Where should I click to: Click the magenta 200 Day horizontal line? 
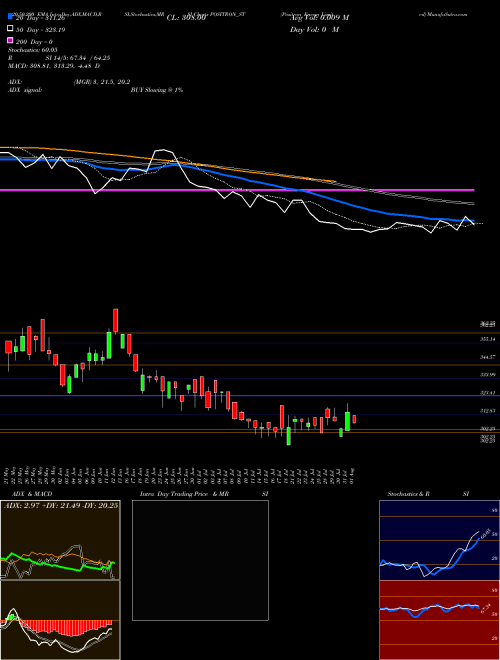(x=237, y=190)
